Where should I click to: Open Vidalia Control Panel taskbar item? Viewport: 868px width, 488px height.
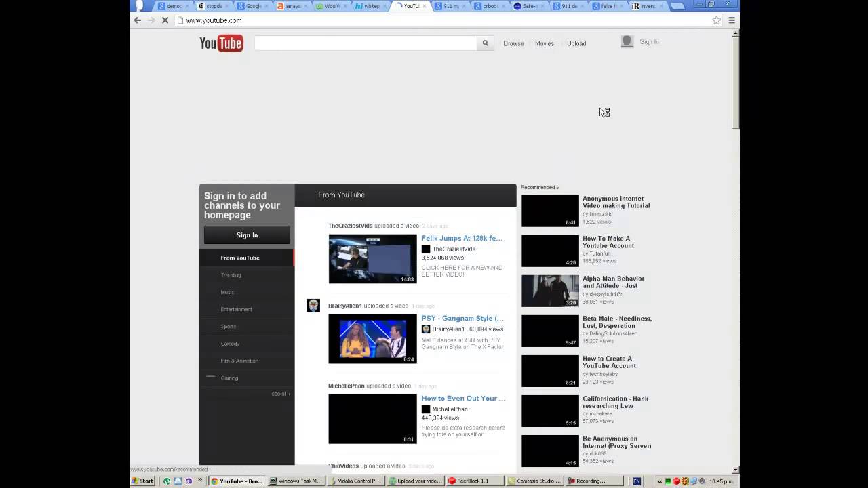[x=355, y=481]
